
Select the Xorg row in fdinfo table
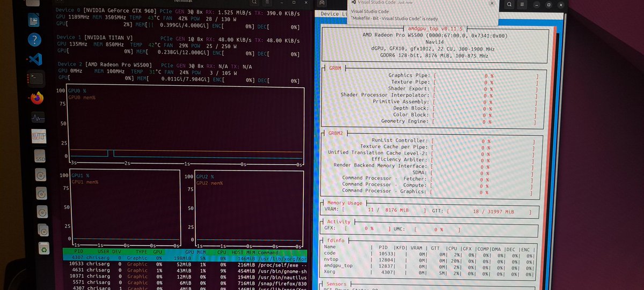[429, 274]
